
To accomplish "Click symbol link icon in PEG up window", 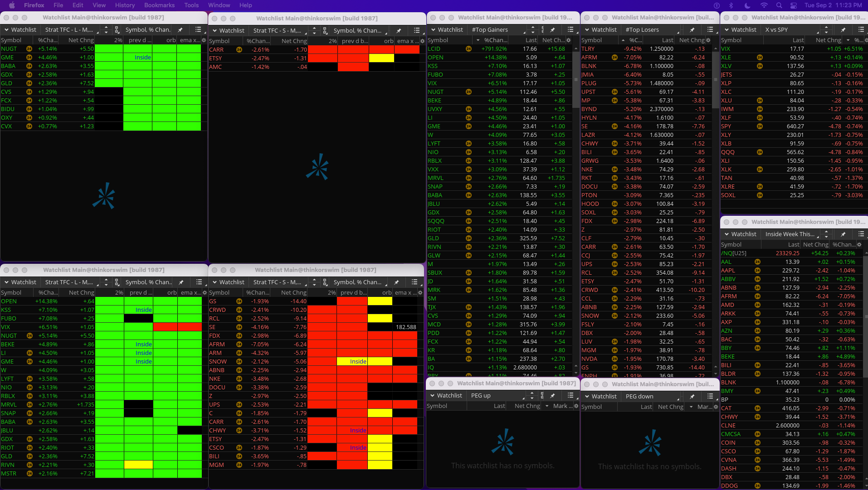I will [x=542, y=395].
